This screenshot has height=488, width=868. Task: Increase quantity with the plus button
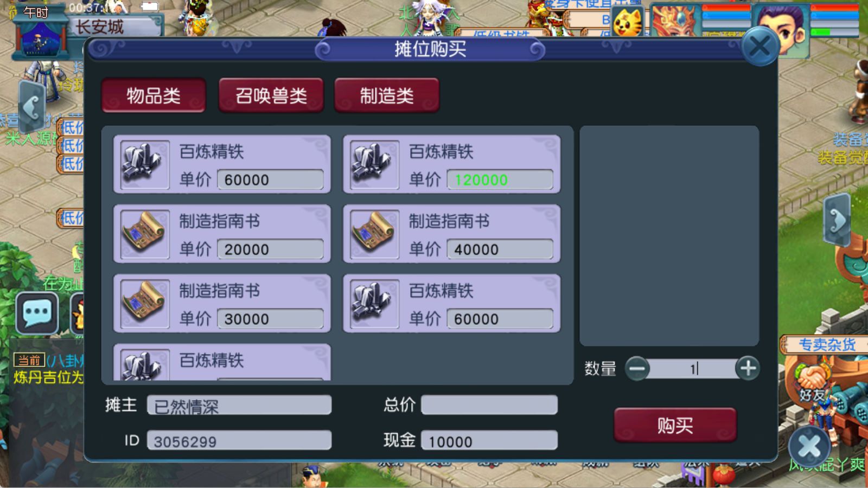point(748,369)
